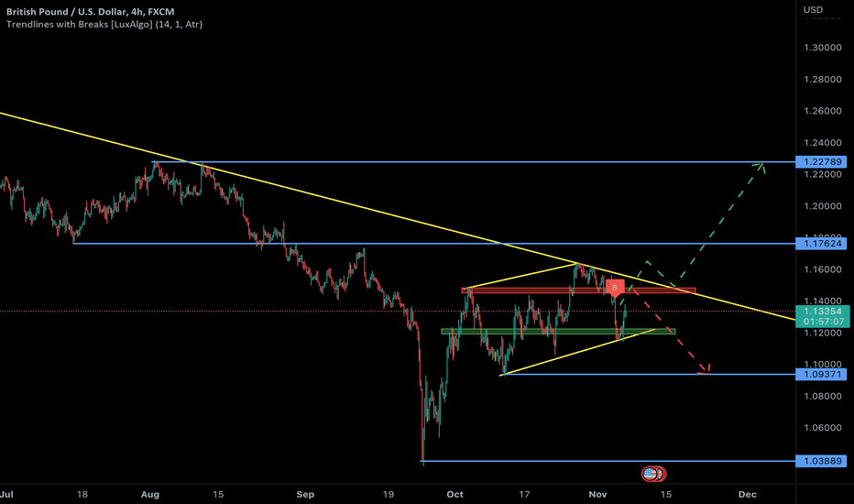This screenshot has height=504, width=854.
Task: Select the 1.22789 blue price label
Action: pos(822,162)
